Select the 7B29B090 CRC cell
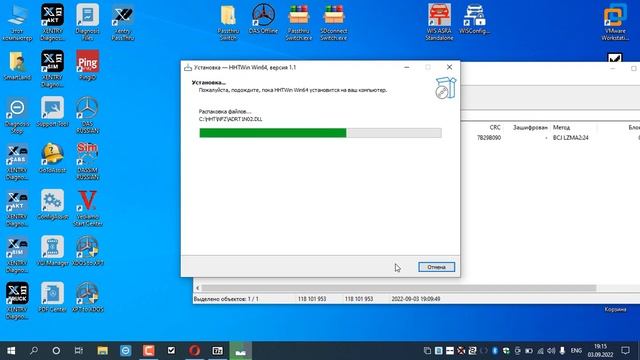The height and width of the screenshot is (360, 640). pos(489,138)
